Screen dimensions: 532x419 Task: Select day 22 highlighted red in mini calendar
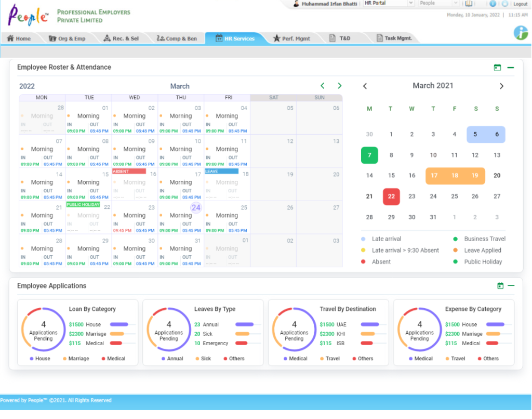(391, 197)
